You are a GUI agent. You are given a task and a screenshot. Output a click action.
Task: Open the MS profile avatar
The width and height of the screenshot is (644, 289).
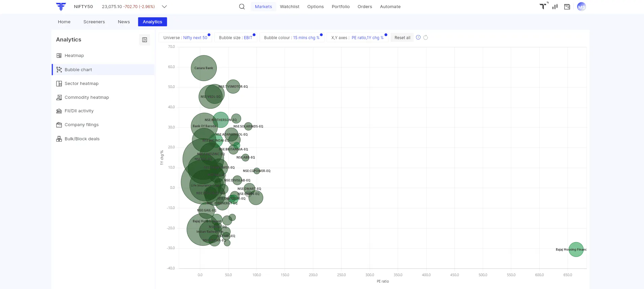pos(581,7)
